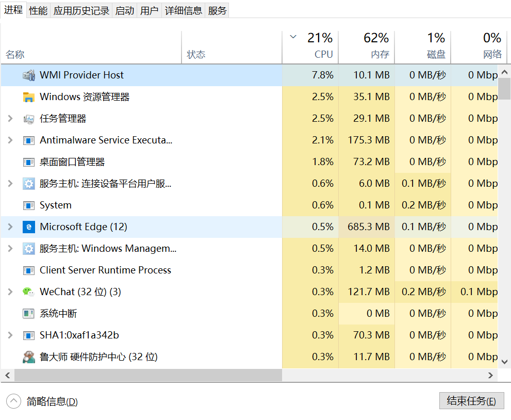Expand the Microsoft Edge (12) process group

tap(10, 227)
